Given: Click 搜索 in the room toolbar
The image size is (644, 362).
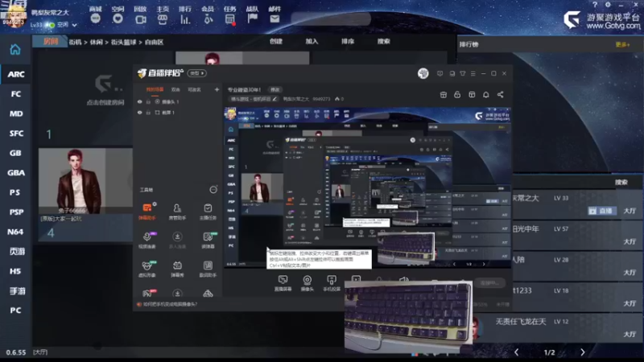Looking at the screenshot, I should pos(384,42).
